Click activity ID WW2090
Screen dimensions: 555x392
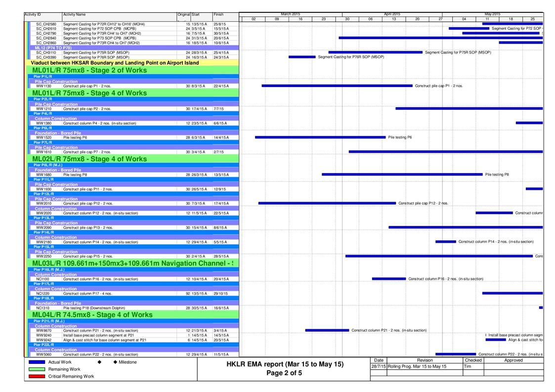[43, 228]
